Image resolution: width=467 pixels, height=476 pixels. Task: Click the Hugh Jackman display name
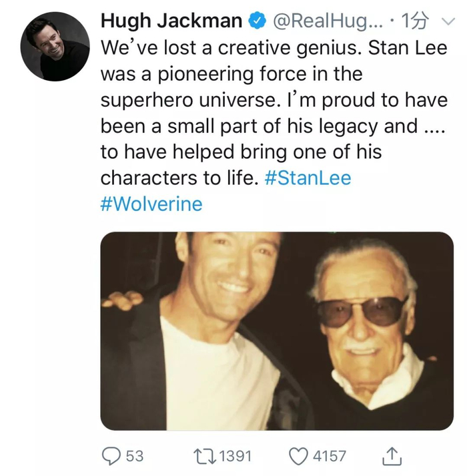click(x=171, y=21)
